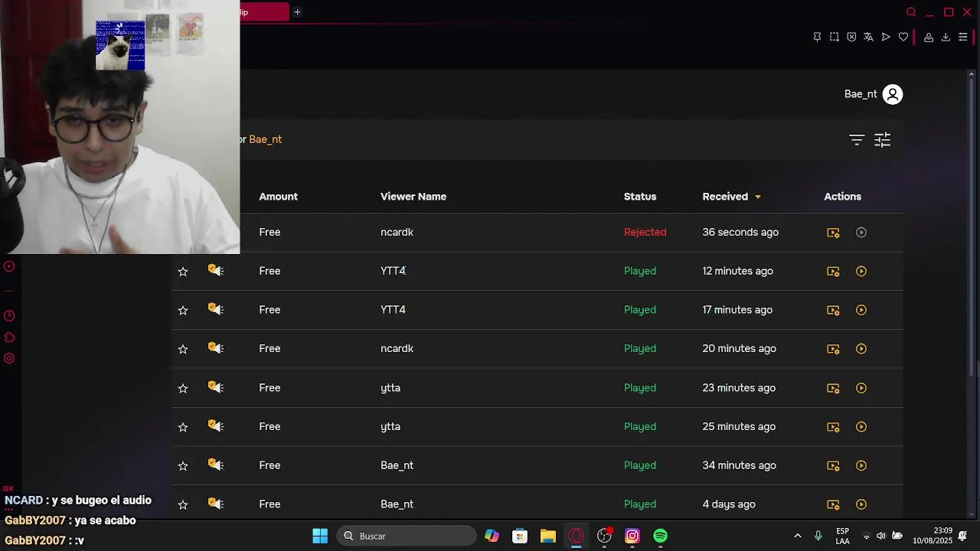
Task: Click speaker badge icon in 20 minutes row
Action: tap(216, 348)
